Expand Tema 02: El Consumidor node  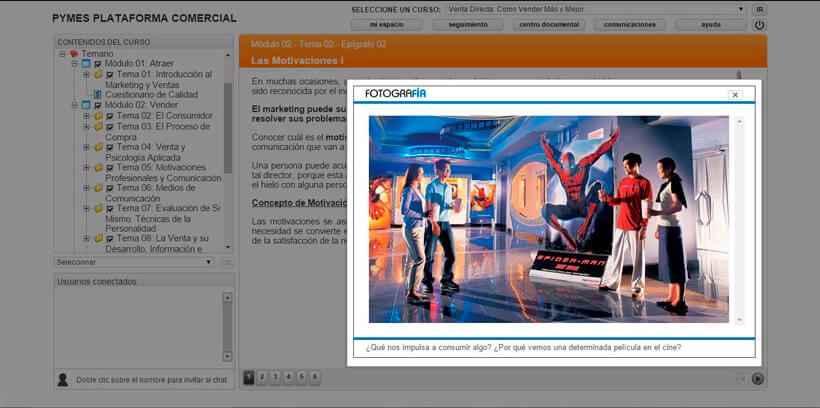(86, 116)
